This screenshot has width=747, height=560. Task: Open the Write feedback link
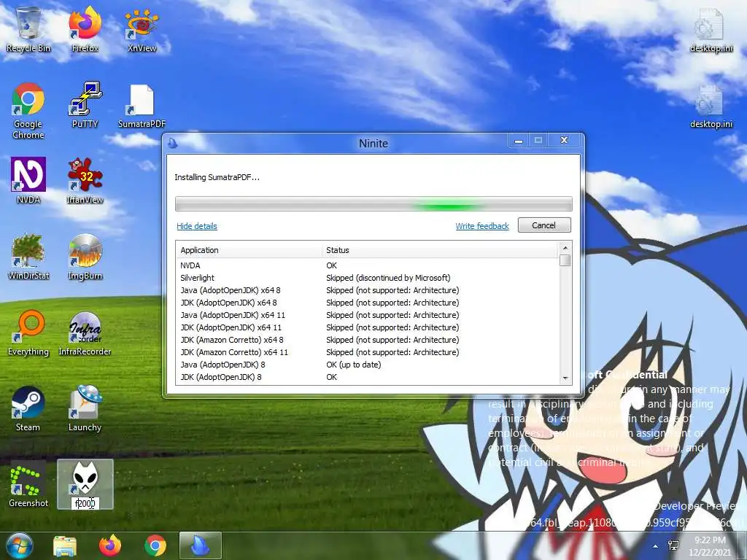point(482,226)
